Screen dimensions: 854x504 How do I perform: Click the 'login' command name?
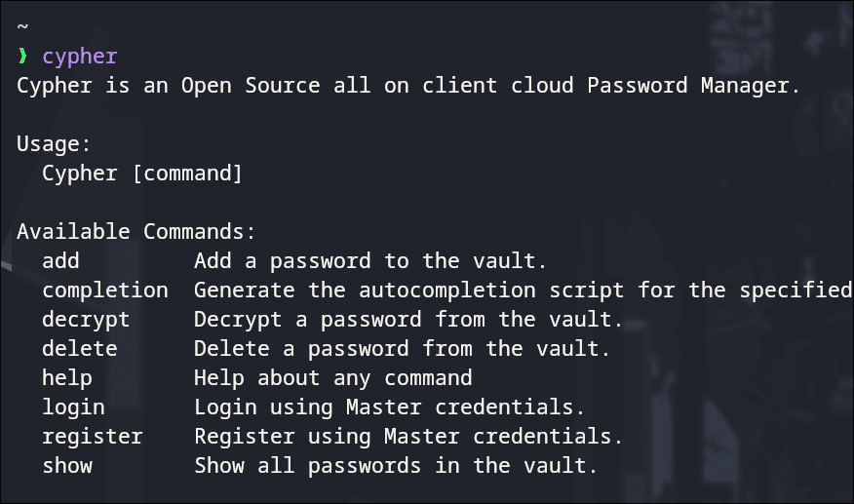[x=73, y=407]
